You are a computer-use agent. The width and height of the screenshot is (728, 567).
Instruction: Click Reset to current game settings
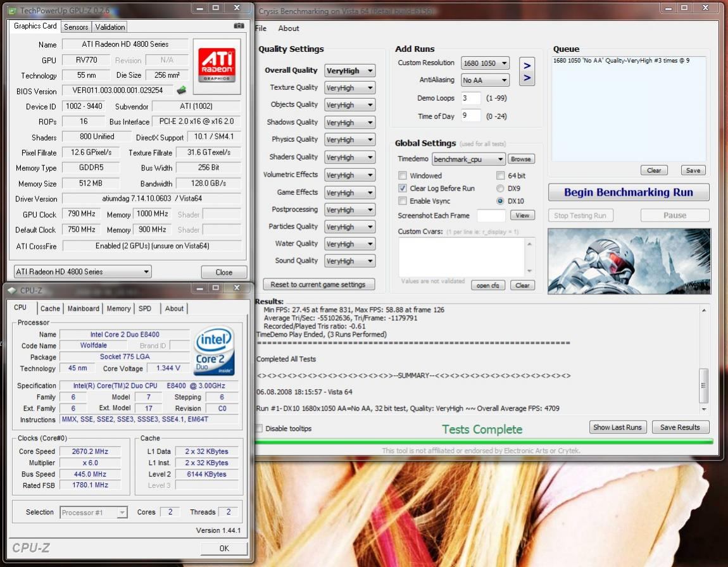pos(319,284)
